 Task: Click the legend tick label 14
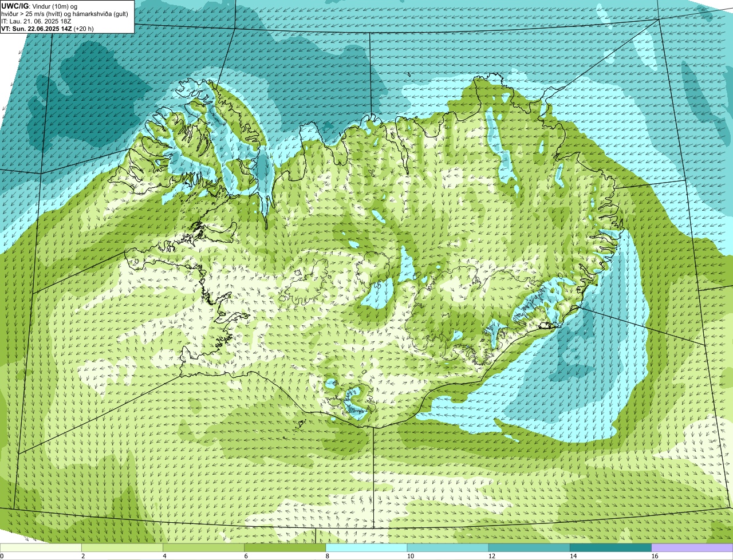coord(573,556)
